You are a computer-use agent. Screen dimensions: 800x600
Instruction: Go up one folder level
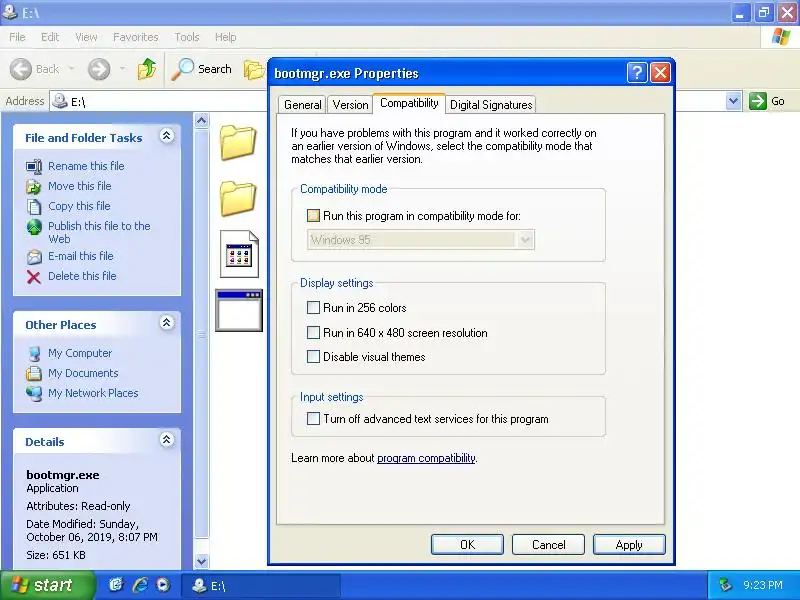pyautogui.click(x=147, y=69)
